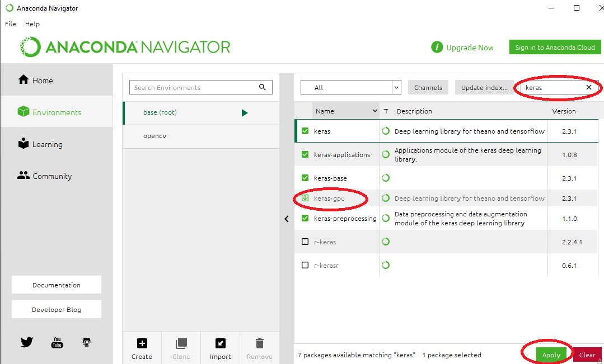Viewport: 604px width, 364px height.
Task: Click the type icon for keras-applications row
Action: 386,154
